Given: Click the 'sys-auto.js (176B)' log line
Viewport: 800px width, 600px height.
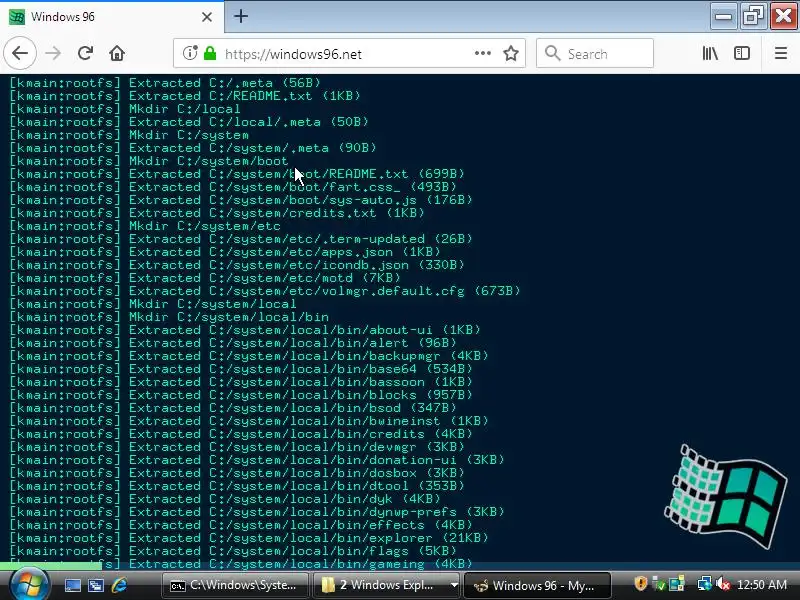Looking at the screenshot, I should tap(241, 200).
